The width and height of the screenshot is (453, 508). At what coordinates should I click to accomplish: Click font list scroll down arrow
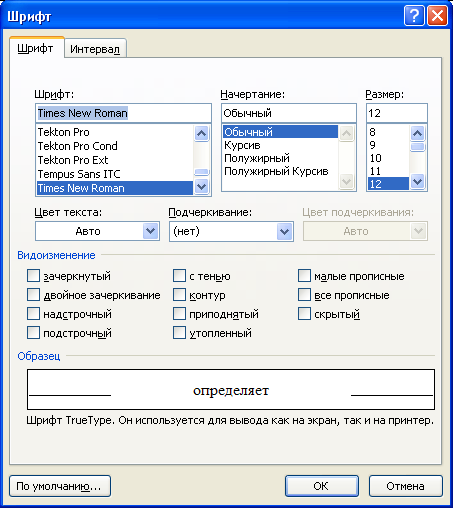pyautogui.click(x=201, y=186)
